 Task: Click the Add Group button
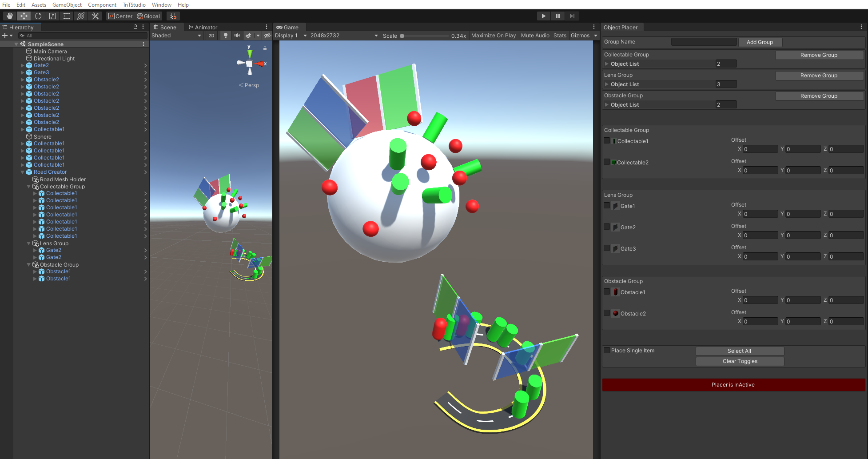760,42
